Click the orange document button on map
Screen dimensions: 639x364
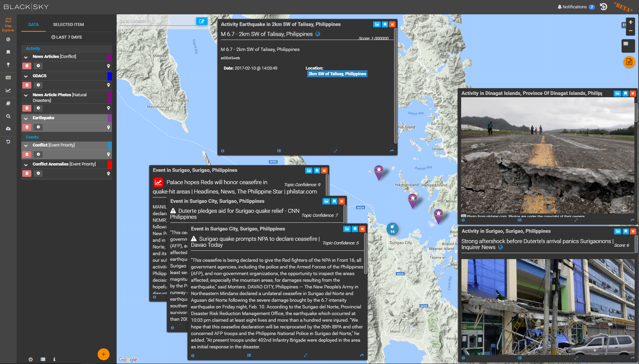pyautogui.click(x=629, y=62)
